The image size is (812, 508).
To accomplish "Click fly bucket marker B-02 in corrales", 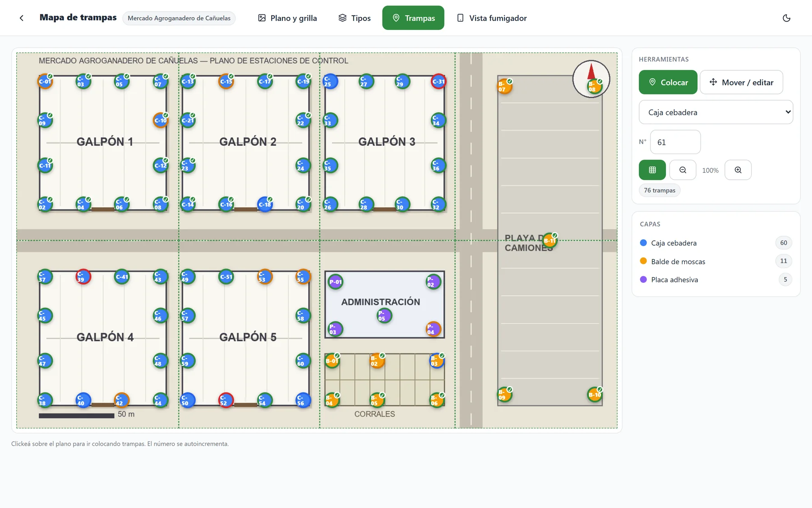I will [377, 361].
